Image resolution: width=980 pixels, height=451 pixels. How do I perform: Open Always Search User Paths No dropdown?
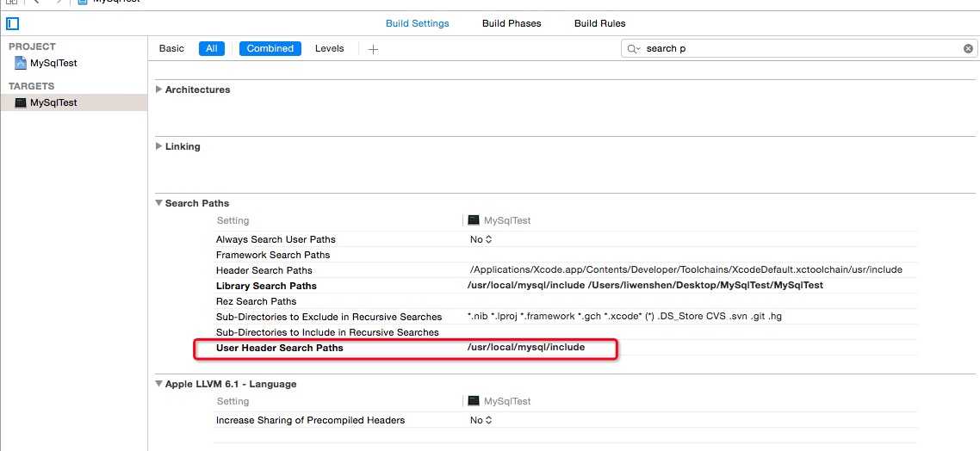click(x=481, y=239)
